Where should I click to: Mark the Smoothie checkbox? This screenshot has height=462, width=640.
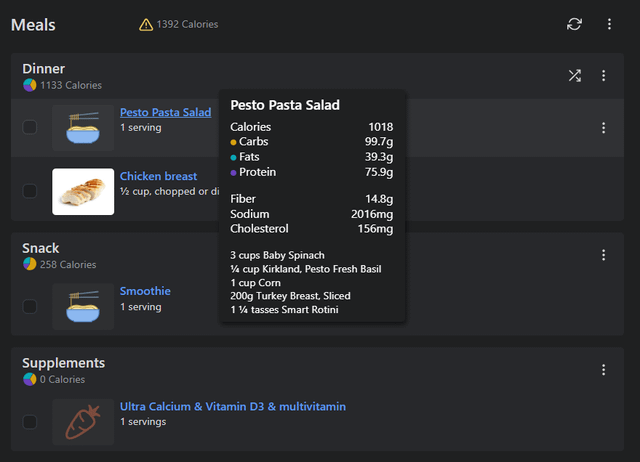click(x=30, y=306)
